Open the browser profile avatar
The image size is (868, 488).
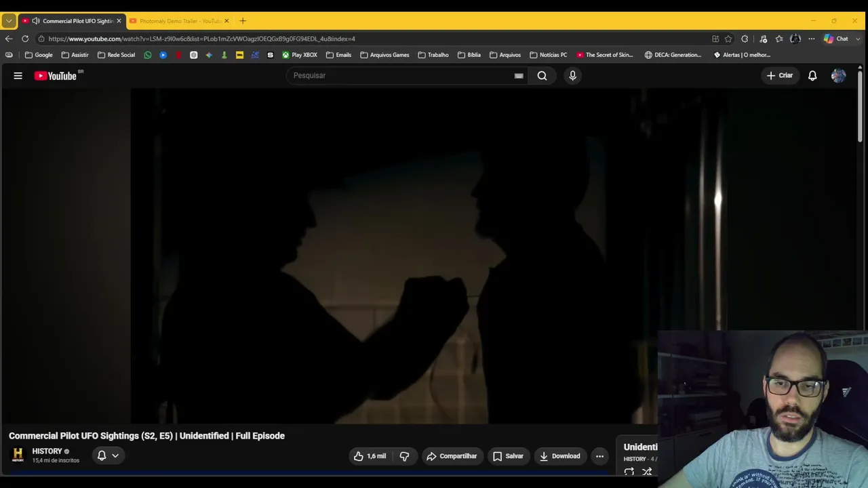pos(795,39)
